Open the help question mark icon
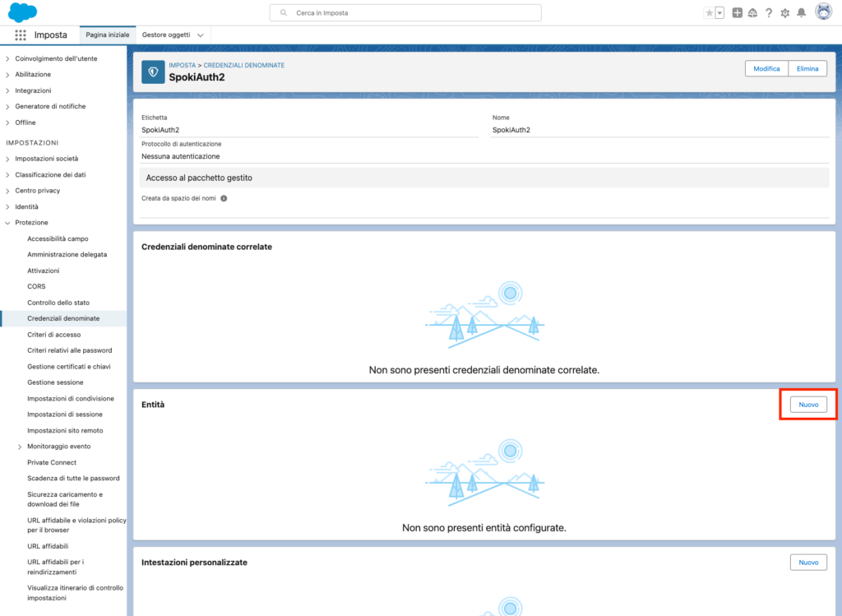Image resolution: width=842 pixels, height=616 pixels. pyautogui.click(x=769, y=13)
